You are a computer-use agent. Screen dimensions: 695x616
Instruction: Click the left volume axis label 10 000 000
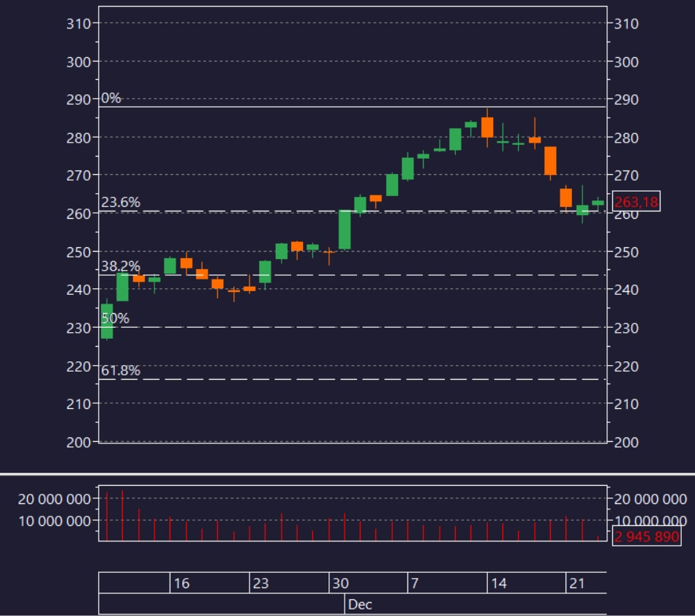click(x=55, y=521)
